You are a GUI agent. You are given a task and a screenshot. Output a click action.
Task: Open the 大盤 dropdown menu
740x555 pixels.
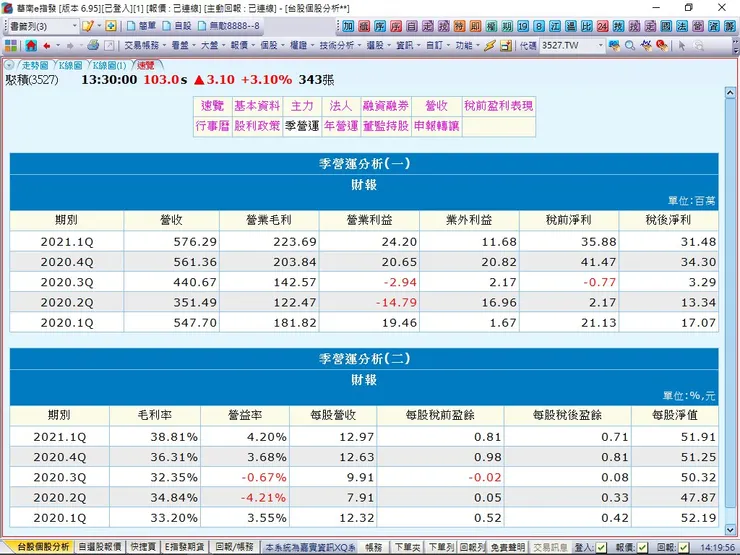tap(213, 45)
